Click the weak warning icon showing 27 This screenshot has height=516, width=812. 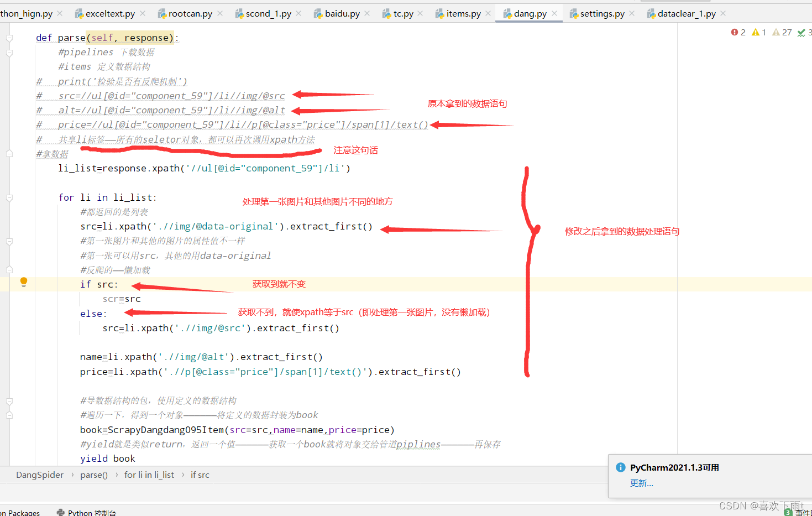776,32
